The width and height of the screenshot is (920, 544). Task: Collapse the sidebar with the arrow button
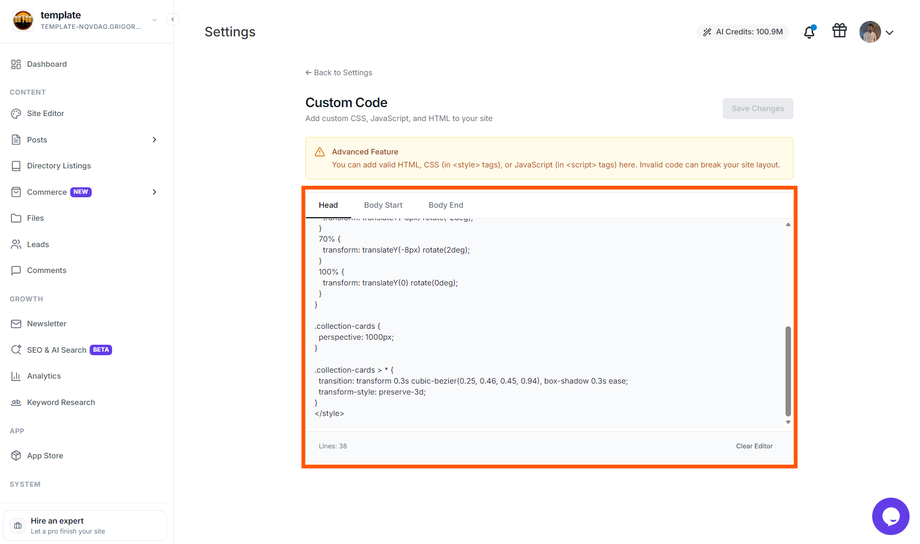pos(172,19)
